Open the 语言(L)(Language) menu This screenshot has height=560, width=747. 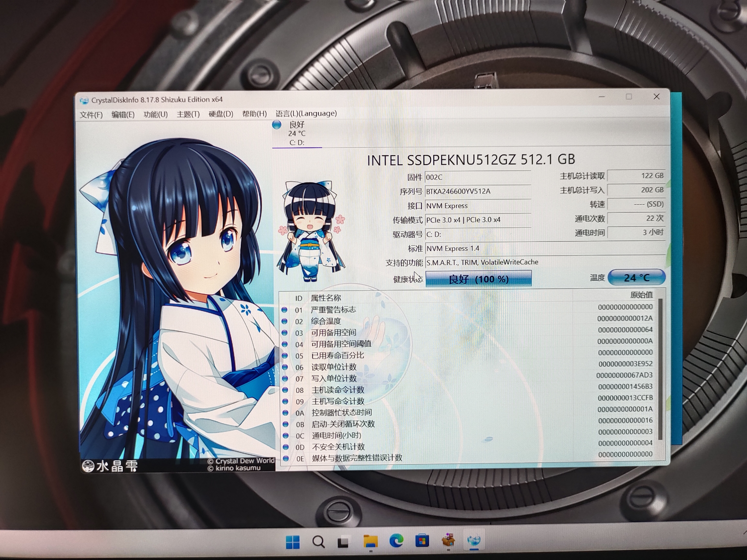pos(306,113)
